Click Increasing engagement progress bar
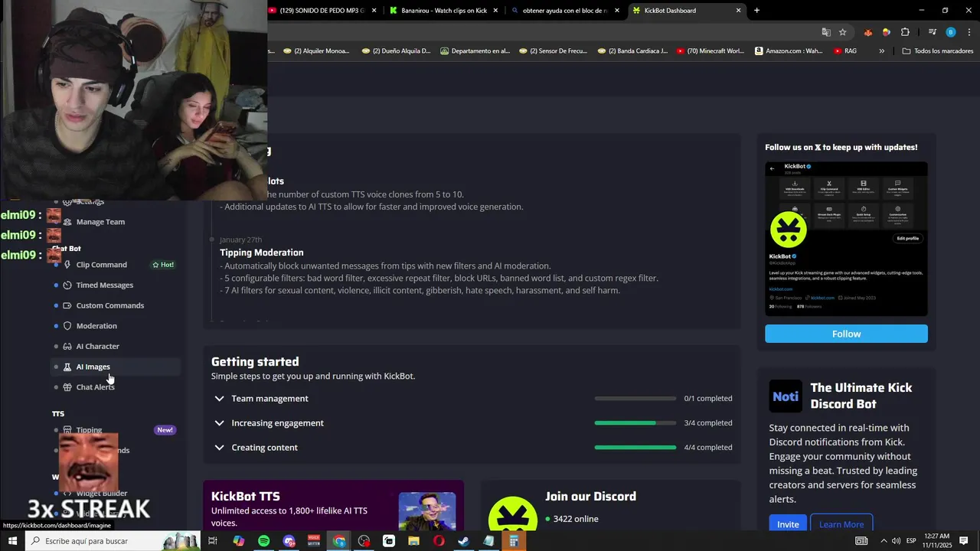 pos(635,423)
